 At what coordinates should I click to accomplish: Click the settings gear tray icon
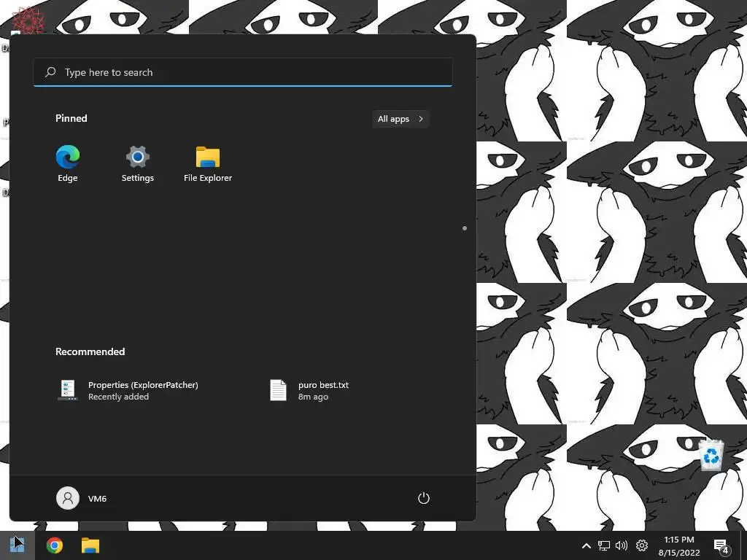click(x=642, y=545)
